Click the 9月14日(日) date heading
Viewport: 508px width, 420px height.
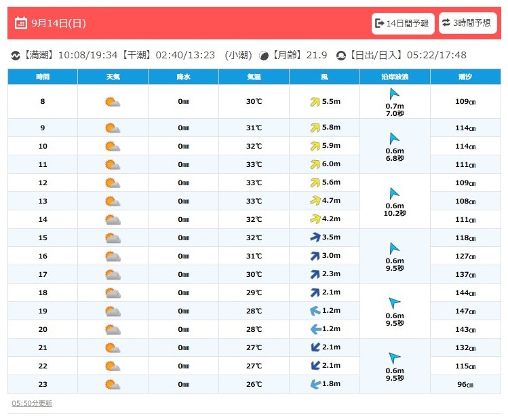[x=58, y=23]
